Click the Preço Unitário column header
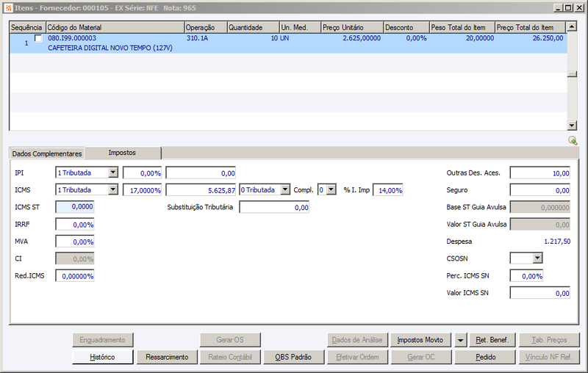The height and width of the screenshot is (373, 588). click(x=352, y=27)
